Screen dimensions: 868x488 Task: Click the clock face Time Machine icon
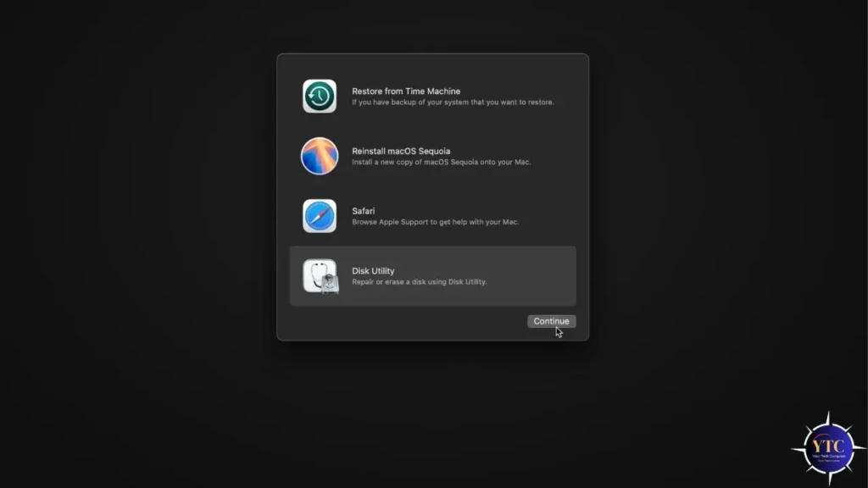pos(319,96)
